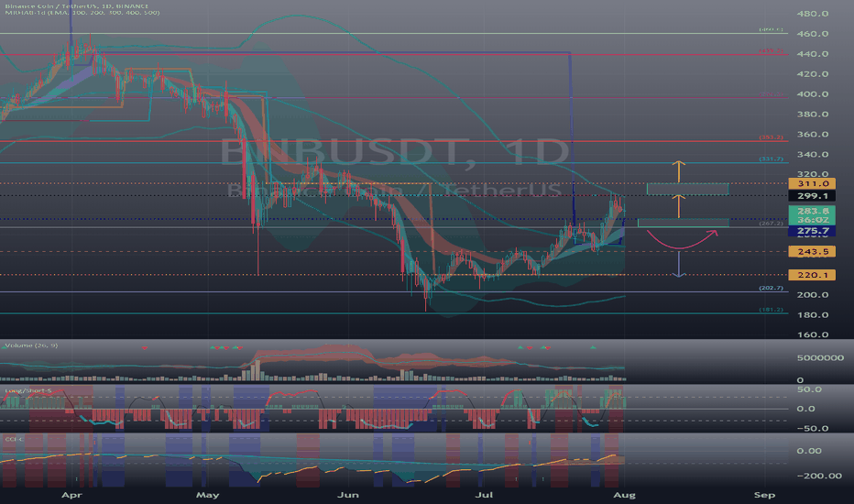The width and height of the screenshot is (854, 504).
Task: Select the upper green target zone rectangle
Action: click(687, 189)
